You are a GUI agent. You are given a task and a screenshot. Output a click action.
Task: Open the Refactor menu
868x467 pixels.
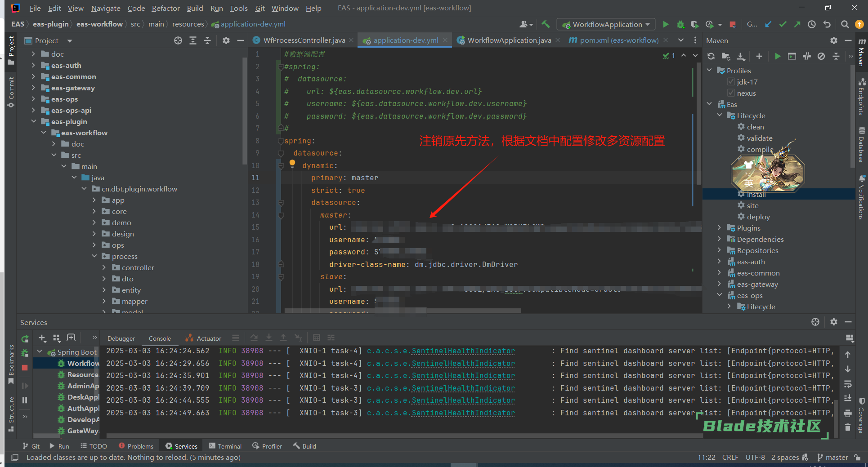click(166, 8)
